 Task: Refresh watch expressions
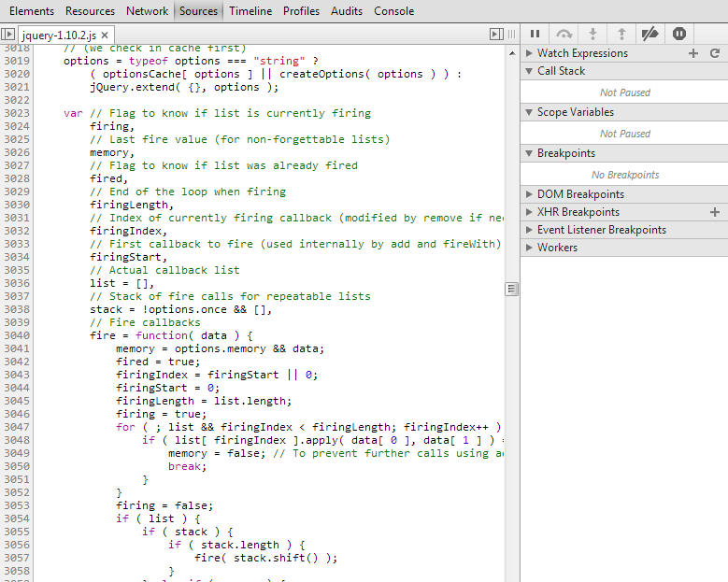point(715,53)
